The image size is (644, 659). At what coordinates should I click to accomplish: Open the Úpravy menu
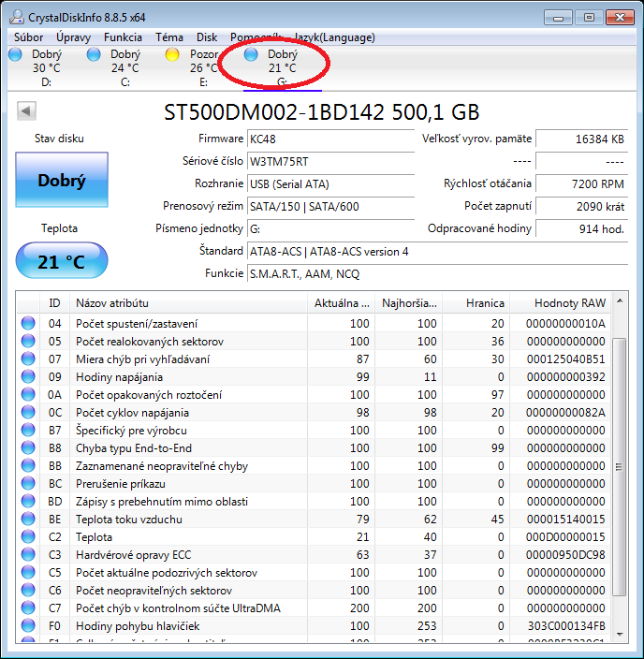click(74, 37)
